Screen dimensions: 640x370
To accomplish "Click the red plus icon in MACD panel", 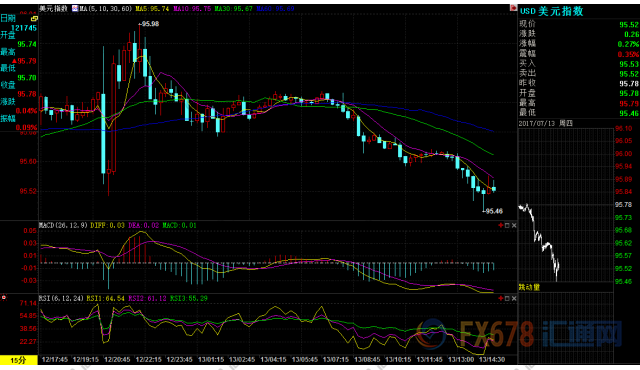I will [x=501, y=225].
